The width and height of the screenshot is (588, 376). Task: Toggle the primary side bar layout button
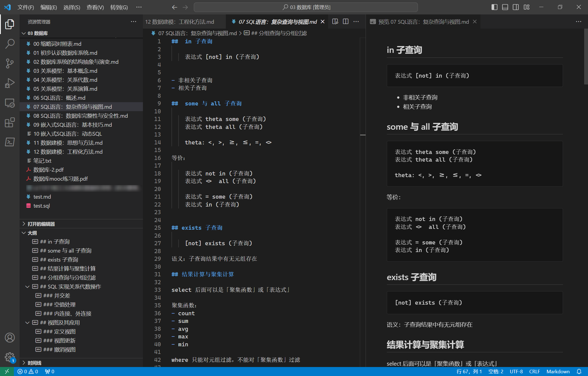coord(494,7)
